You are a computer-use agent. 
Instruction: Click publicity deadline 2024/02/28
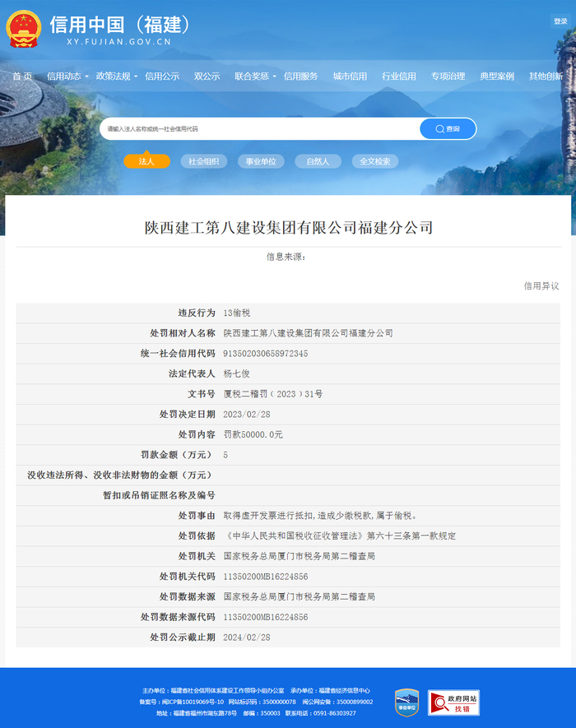pyautogui.click(x=246, y=638)
